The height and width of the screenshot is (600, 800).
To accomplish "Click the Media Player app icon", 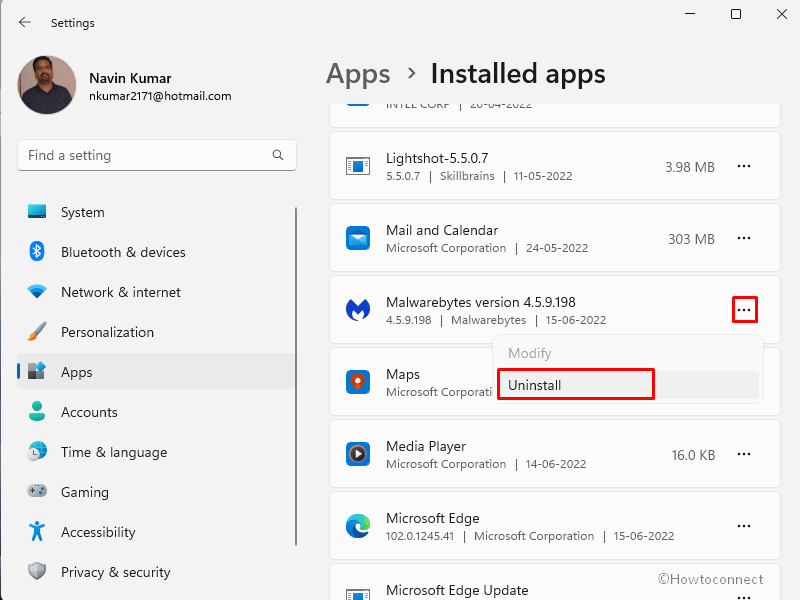I will [358, 454].
